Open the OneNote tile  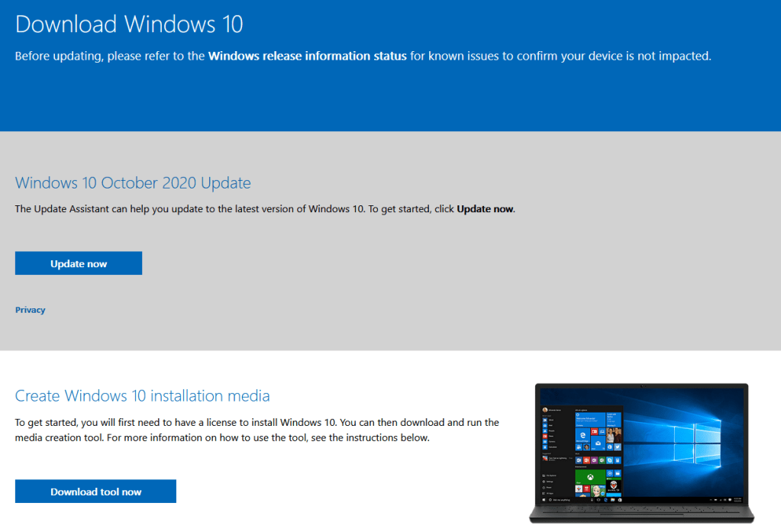[594, 460]
